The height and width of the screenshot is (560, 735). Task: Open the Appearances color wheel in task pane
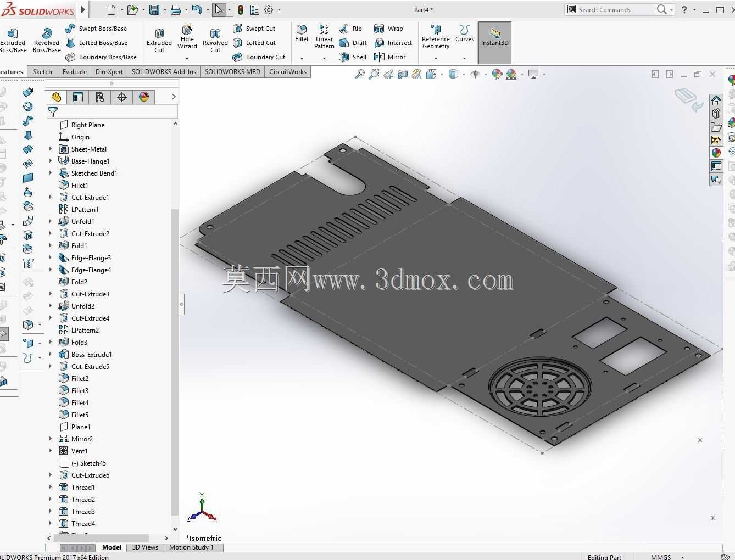tap(716, 153)
